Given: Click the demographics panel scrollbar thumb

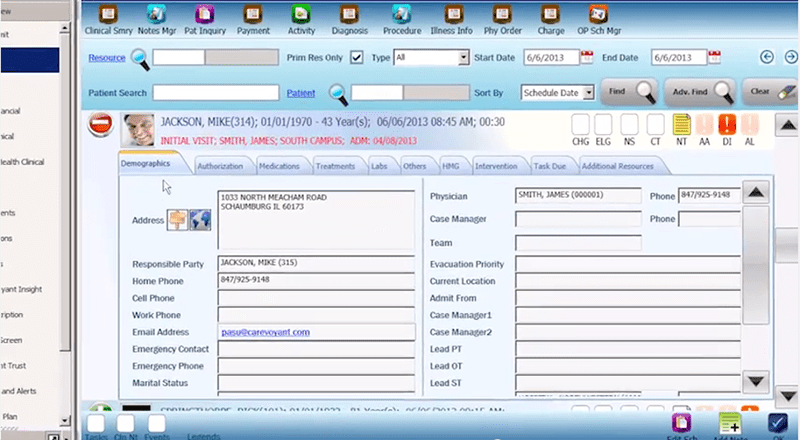Looking at the screenshot, I should point(756,265).
